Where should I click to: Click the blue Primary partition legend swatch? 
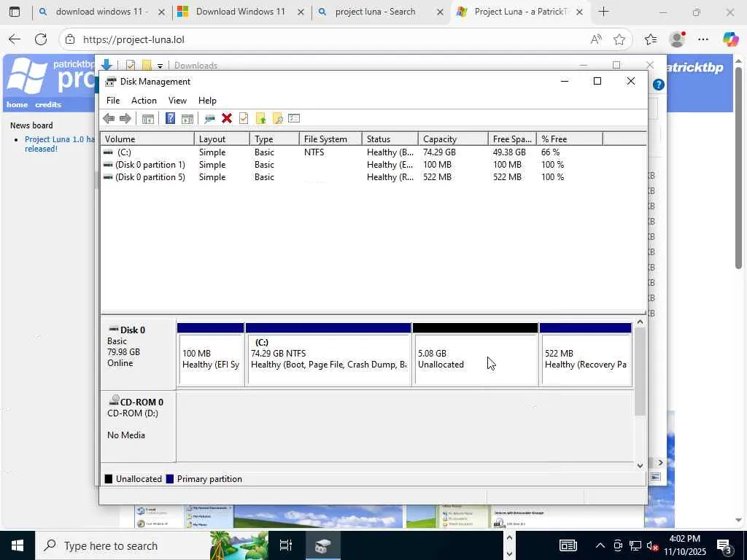(169, 479)
